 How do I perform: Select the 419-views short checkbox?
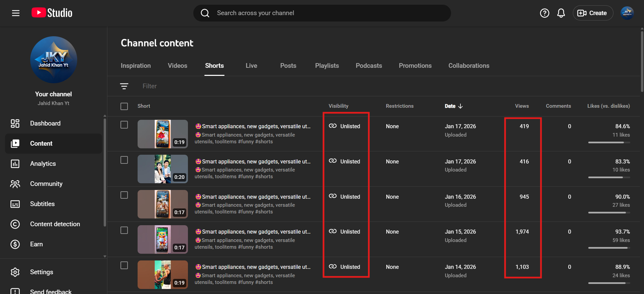124,125
